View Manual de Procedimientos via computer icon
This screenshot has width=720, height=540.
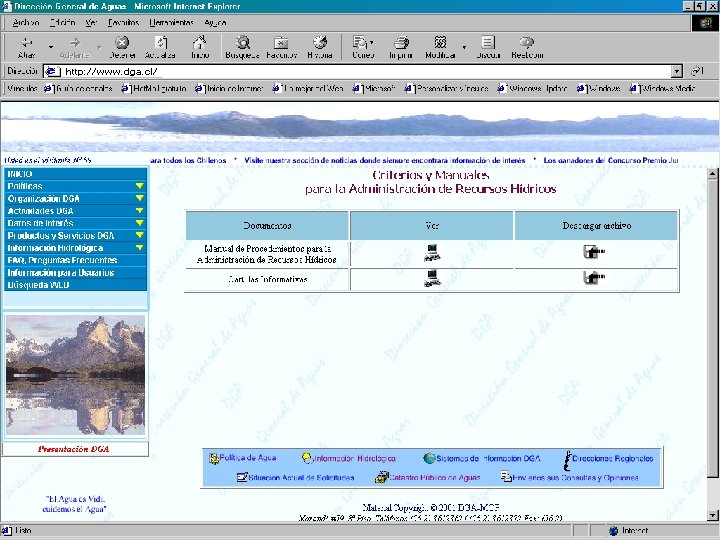coord(432,253)
